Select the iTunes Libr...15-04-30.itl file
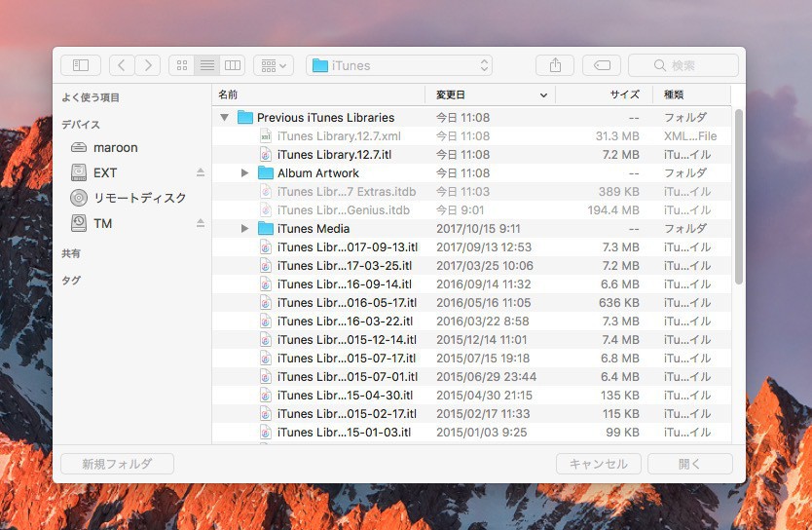The image size is (812, 530). coord(472,396)
